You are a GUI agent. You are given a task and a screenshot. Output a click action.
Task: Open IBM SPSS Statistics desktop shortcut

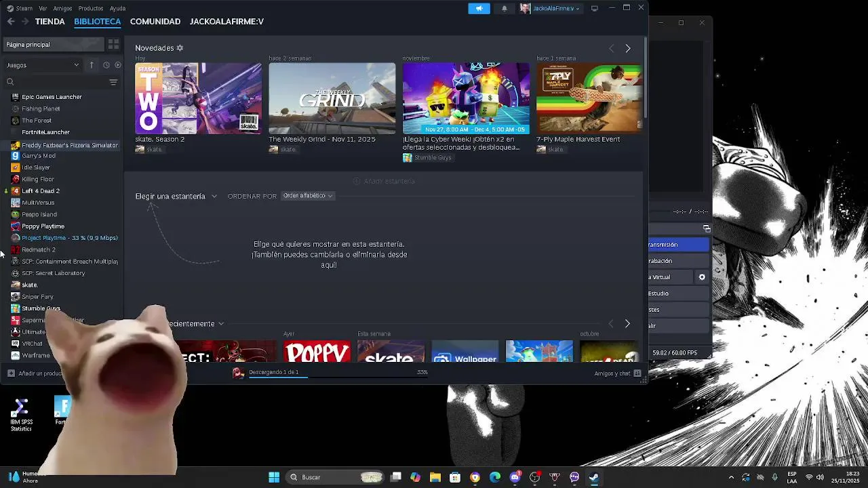[21, 415]
